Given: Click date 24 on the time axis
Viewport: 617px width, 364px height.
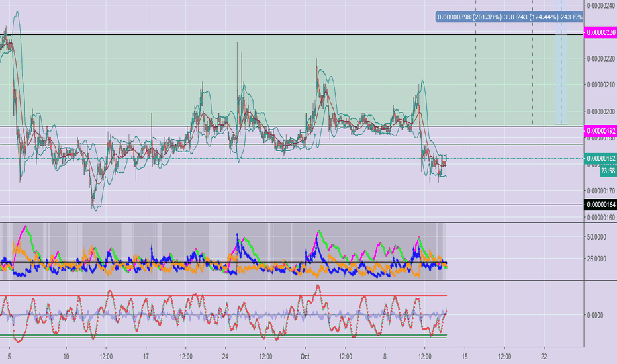Looking at the screenshot, I should pos(226,357).
